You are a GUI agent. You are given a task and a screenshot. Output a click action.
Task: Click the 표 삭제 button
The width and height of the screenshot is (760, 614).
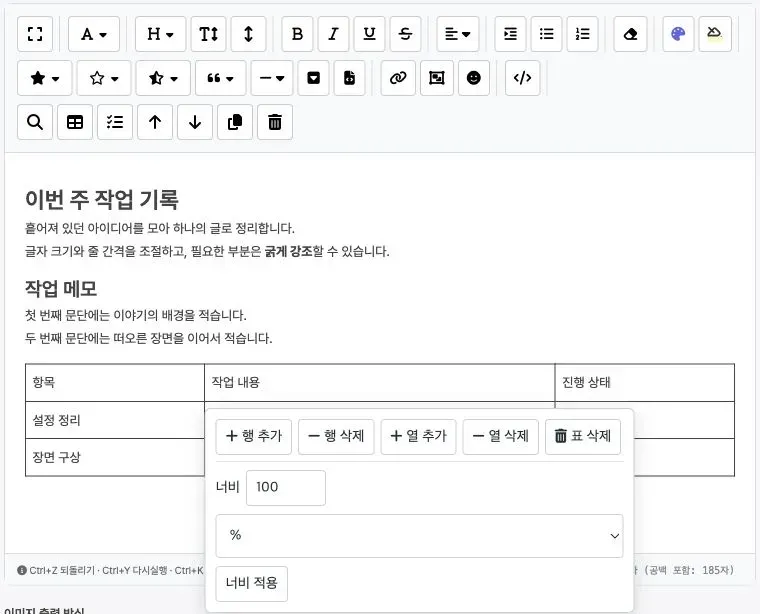[x=583, y=437]
